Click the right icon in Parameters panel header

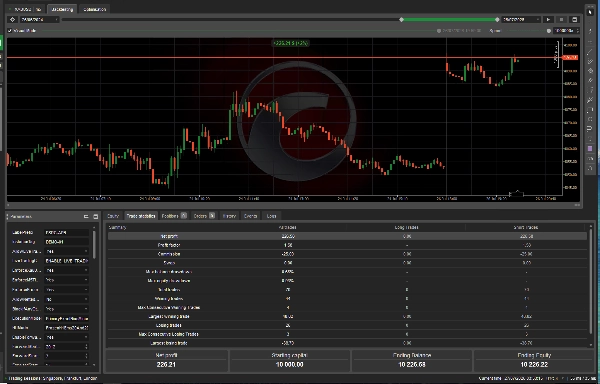pos(96,216)
